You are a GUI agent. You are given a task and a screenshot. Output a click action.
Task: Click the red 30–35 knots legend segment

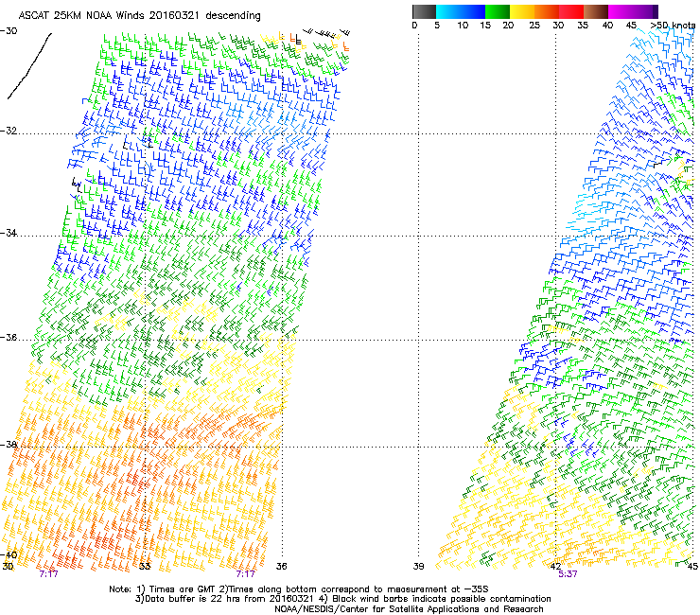coord(571,11)
